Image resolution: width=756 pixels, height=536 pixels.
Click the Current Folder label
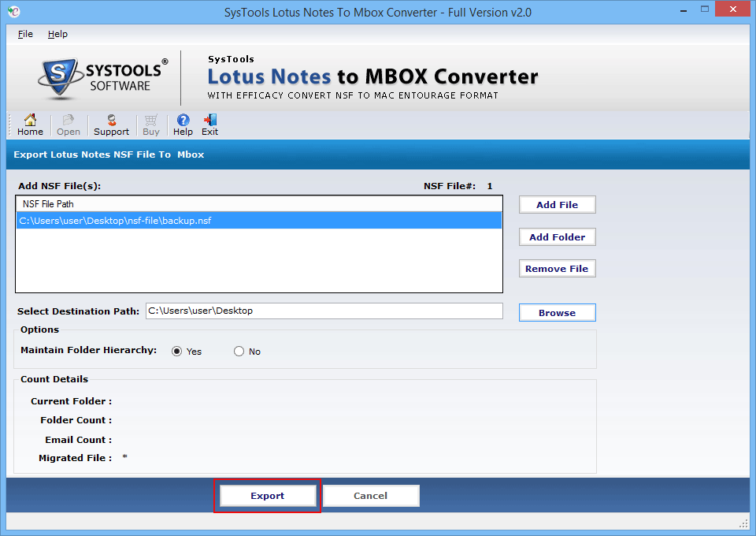coord(72,401)
